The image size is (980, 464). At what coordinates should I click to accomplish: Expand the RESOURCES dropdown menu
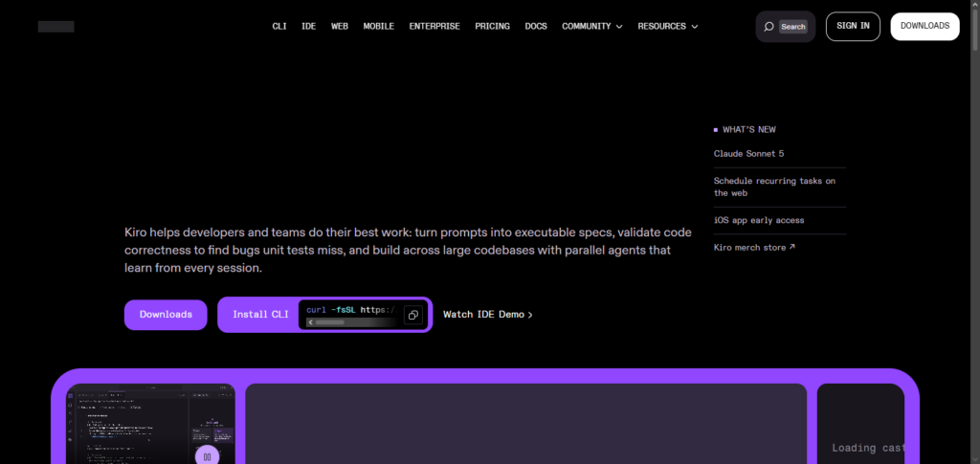coord(667,26)
